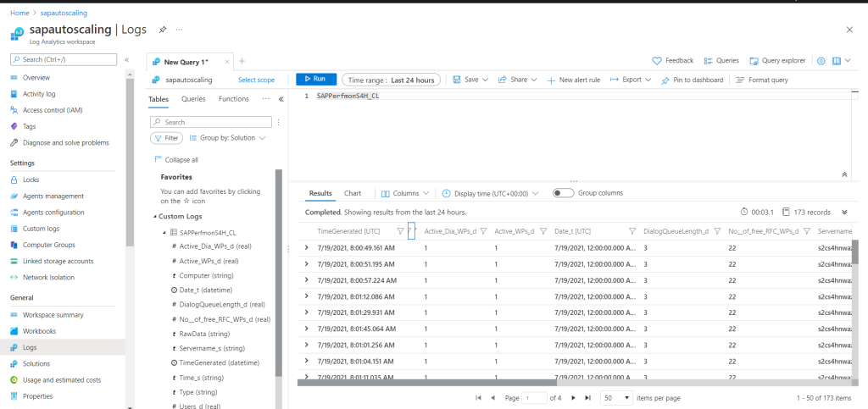Open the 50 items per page dropdown
The height and width of the screenshot is (409, 868).
coord(617,398)
